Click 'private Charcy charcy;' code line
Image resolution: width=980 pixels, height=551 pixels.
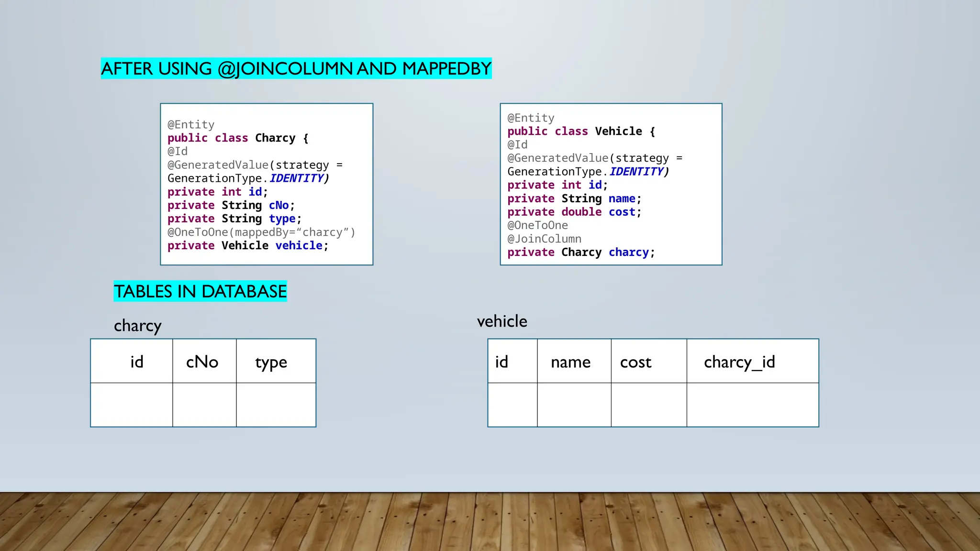[x=580, y=252]
